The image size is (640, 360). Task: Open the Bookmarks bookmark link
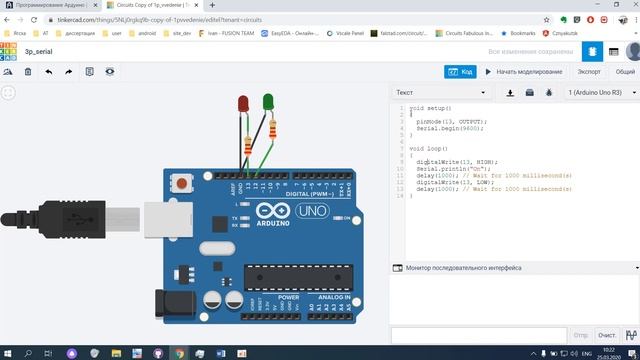(x=518, y=33)
